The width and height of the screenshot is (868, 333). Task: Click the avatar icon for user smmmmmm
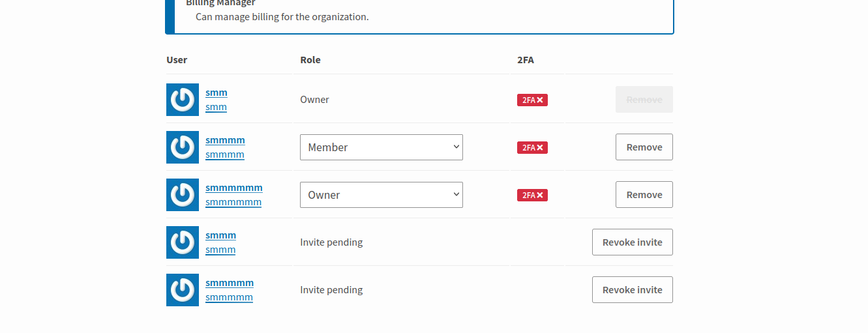pyautogui.click(x=183, y=195)
